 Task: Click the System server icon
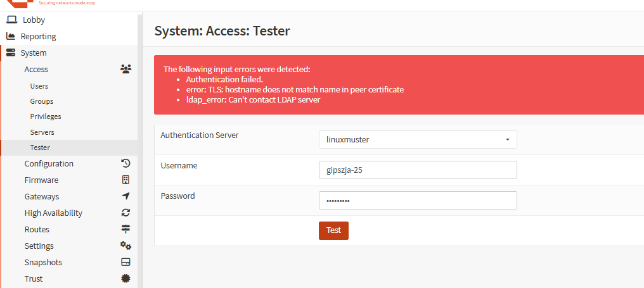click(x=11, y=53)
